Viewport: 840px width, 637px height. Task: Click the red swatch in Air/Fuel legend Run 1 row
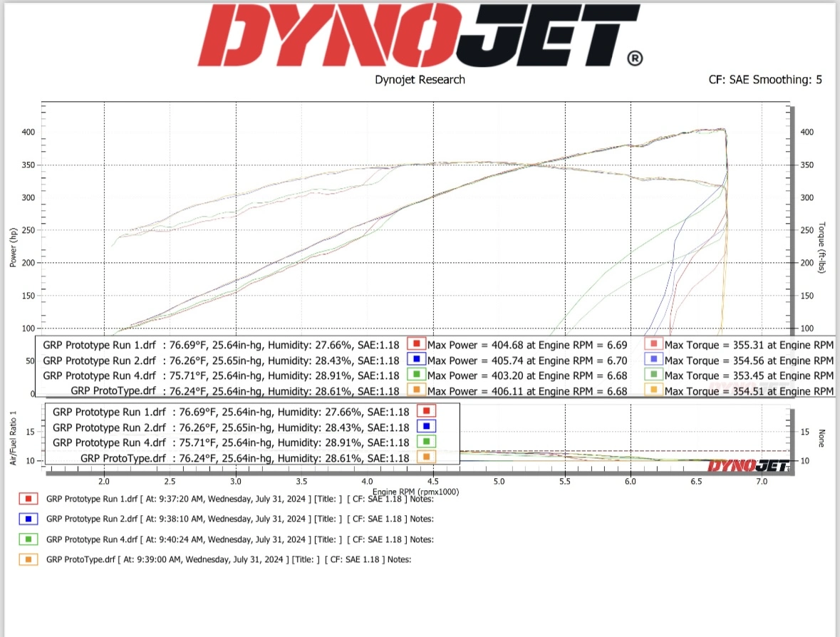pos(427,411)
